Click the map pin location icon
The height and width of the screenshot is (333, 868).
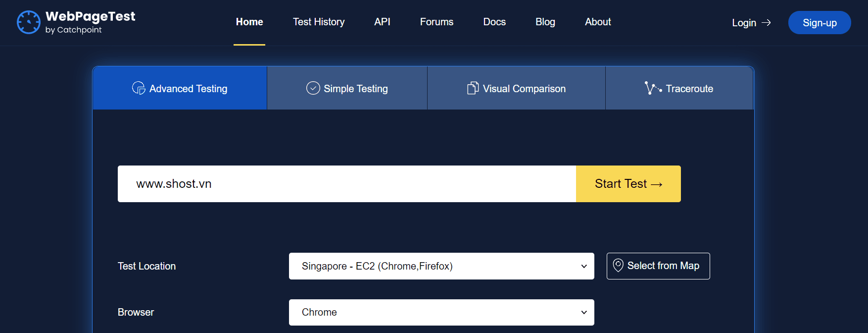pos(618,266)
